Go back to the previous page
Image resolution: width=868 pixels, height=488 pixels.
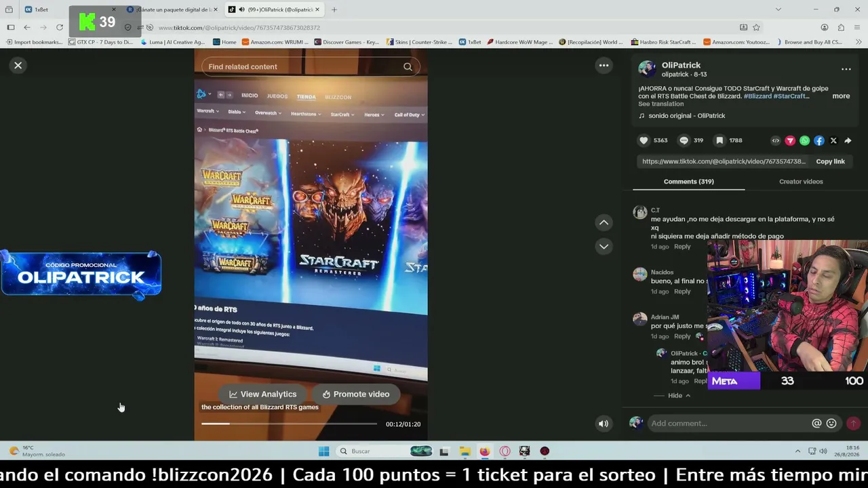(27, 27)
